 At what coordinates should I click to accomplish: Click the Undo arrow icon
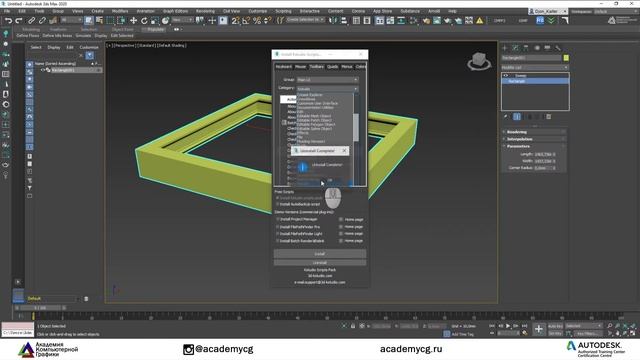(x=8, y=20)
